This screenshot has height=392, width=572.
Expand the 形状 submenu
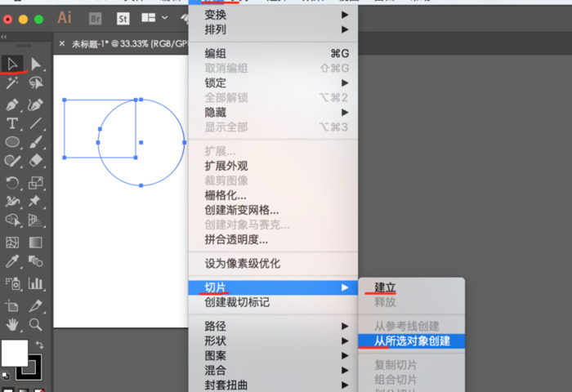click(273, 341)
